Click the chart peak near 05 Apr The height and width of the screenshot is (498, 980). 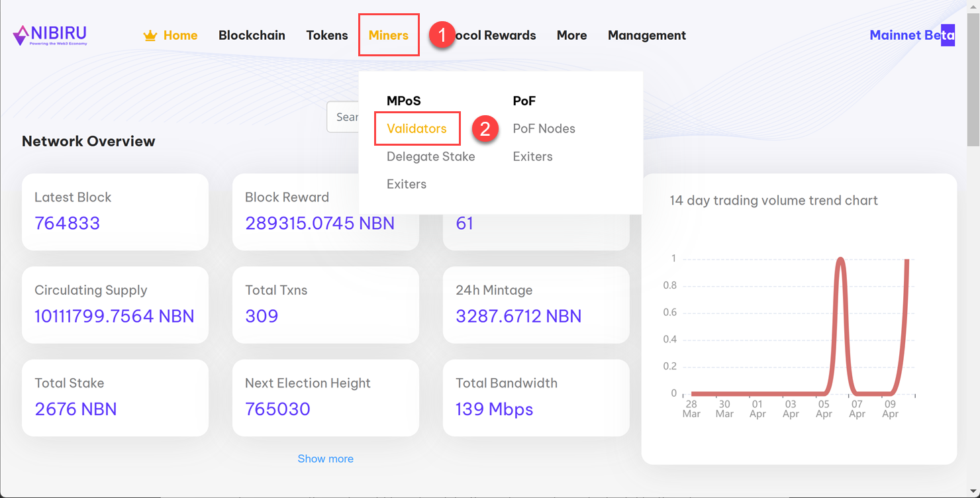tap(840, 260)
